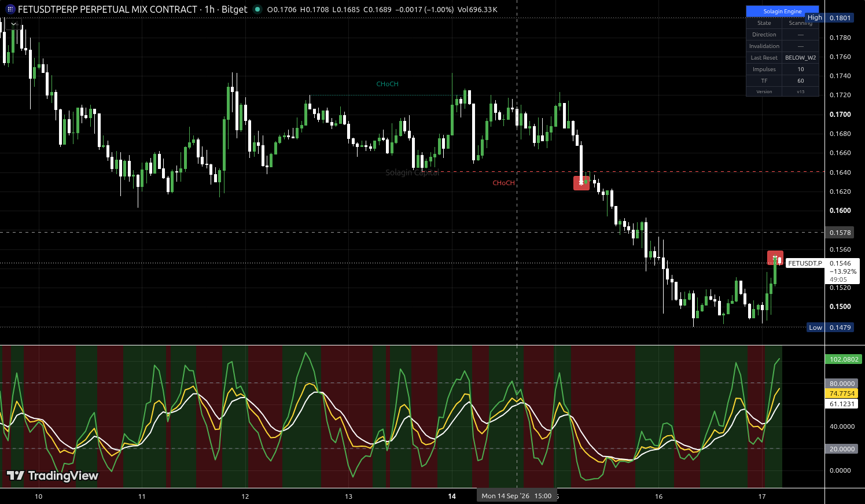865x504 pixels.
Task: Click the green CHoCH label
Action: coord(387,84)
